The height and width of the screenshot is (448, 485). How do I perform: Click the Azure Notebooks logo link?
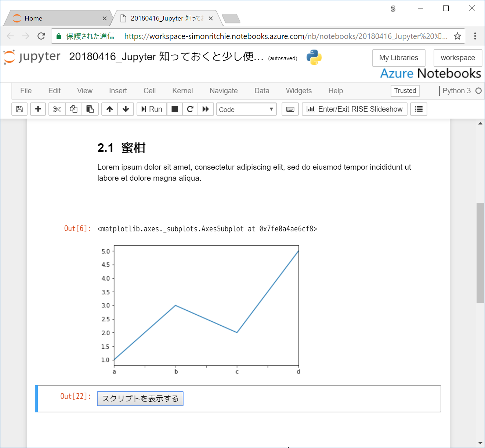click(x=430, y=73)
